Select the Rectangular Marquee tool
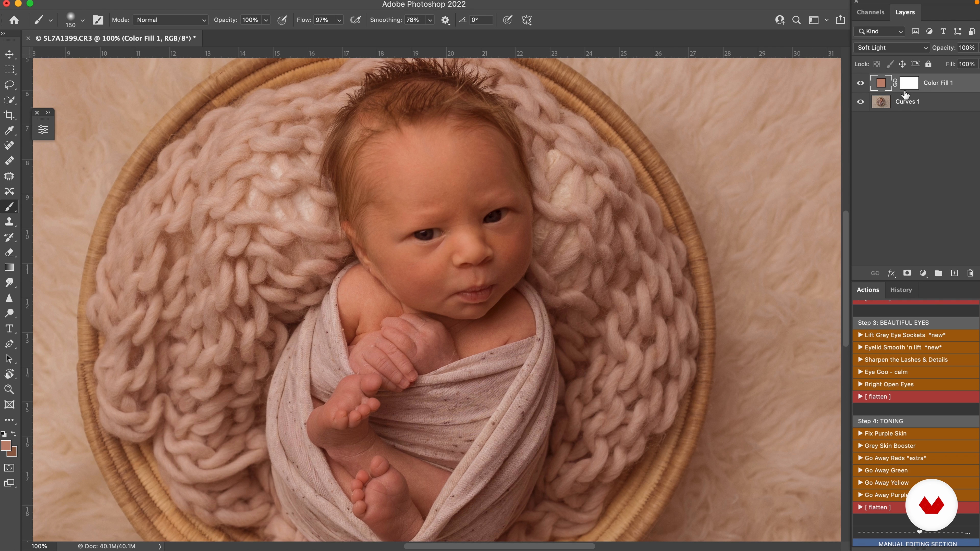 coord(9,70)
